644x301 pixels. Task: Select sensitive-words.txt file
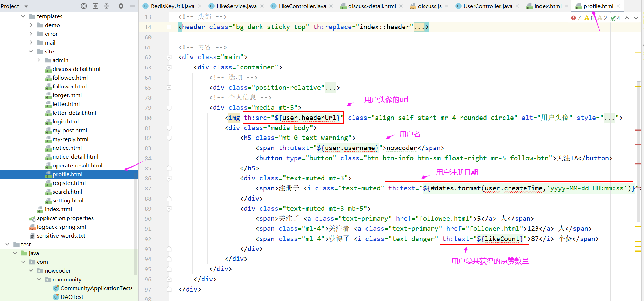[61, 235]
